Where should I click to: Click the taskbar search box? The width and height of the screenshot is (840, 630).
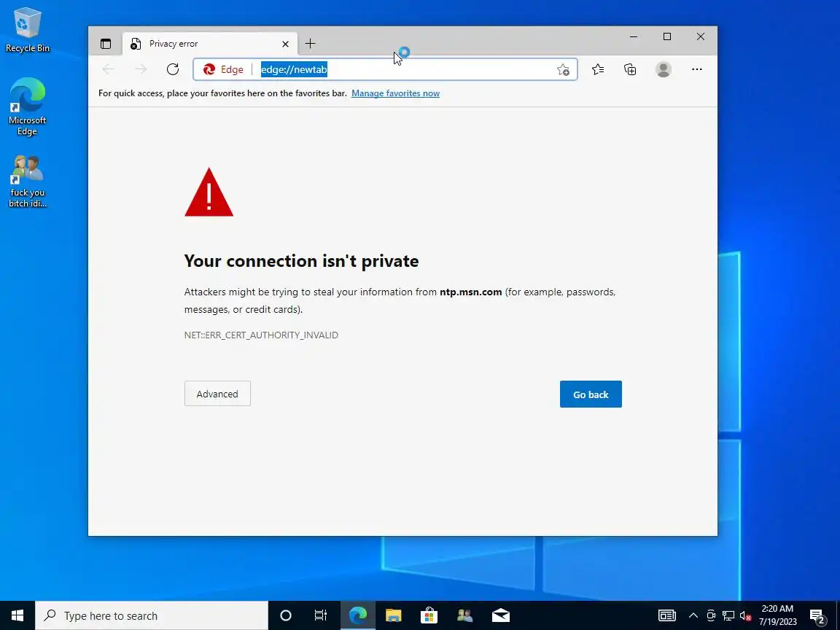152,615
